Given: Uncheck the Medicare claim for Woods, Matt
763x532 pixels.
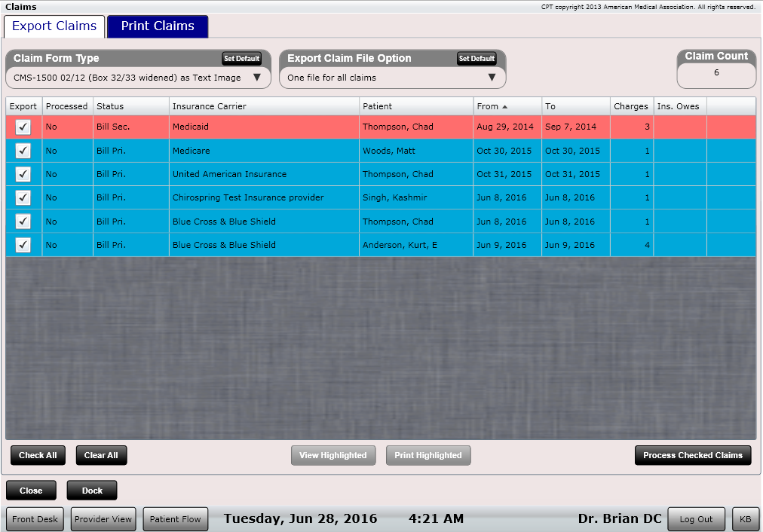Looking at the screenshot, I should pyautogui.click(x=22, y=150).
